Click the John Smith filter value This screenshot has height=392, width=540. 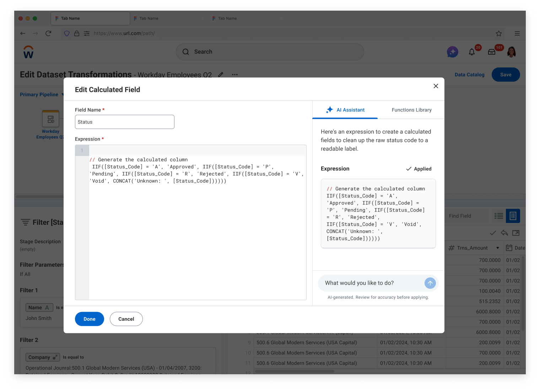[38, 318]
